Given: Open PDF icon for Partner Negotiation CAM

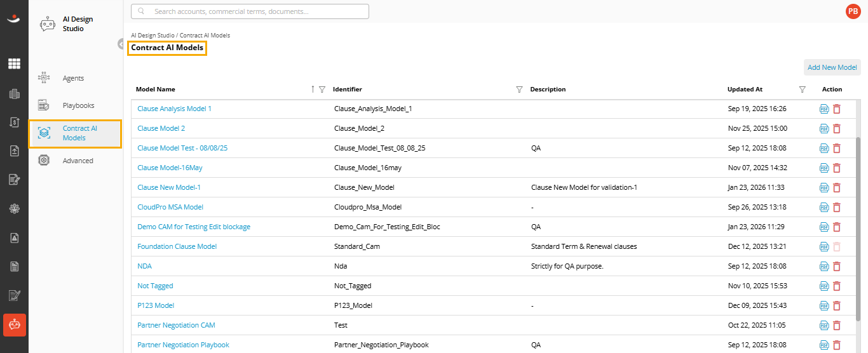Looking at the screenshot, I should click(824, 325).
